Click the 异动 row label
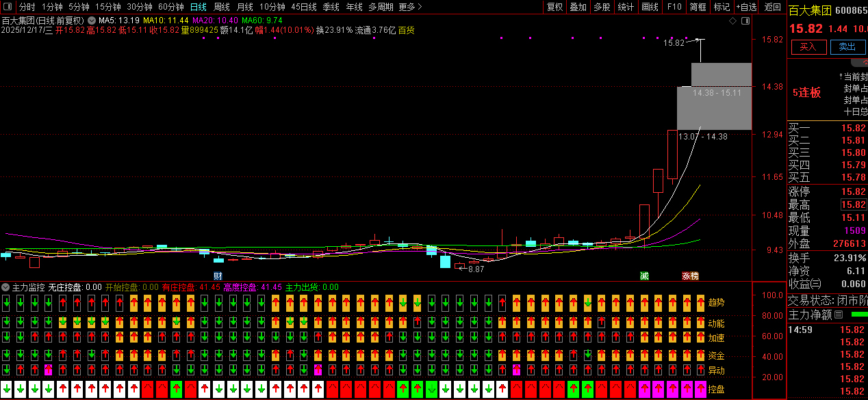The height and width of the screenshot is (400, 868). 716,371
